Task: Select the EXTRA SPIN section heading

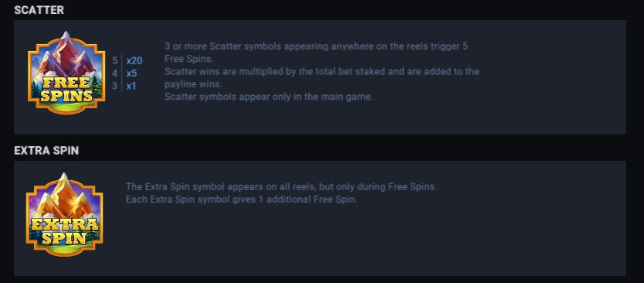Action: tap(46, 151)
